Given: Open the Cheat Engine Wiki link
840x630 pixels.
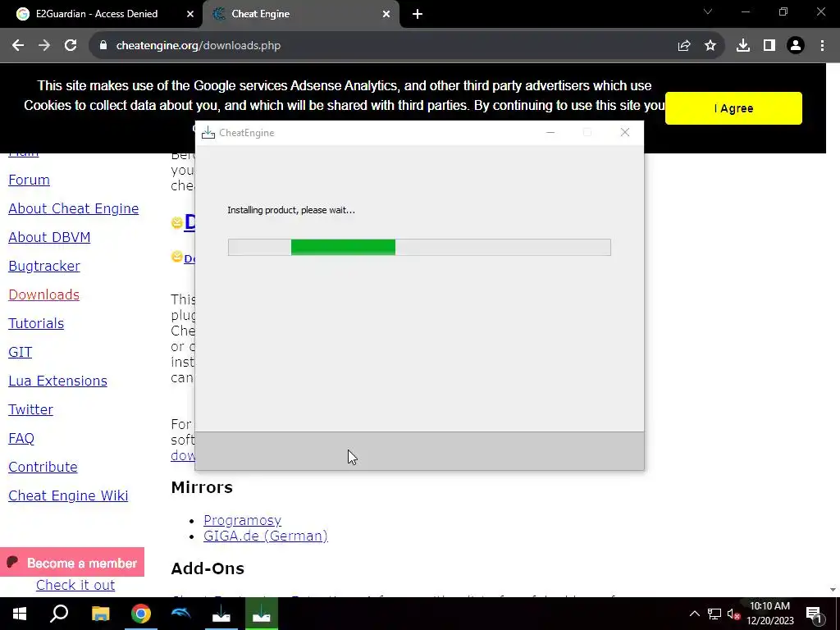Looking at the screenshot, I should (68, 495).
